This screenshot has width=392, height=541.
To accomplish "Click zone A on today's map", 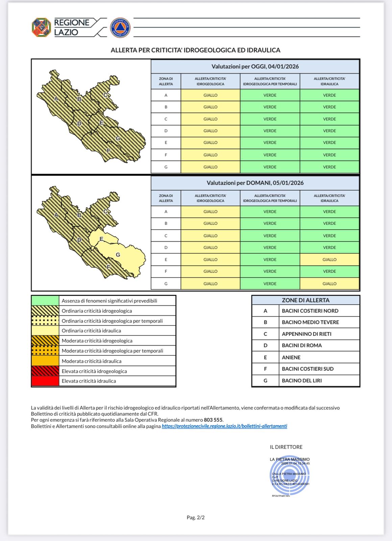I will point(56,98).
